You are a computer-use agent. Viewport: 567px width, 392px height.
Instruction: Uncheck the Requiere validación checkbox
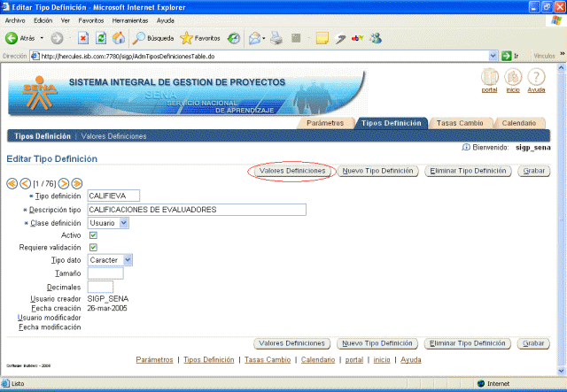pos(93,248)
